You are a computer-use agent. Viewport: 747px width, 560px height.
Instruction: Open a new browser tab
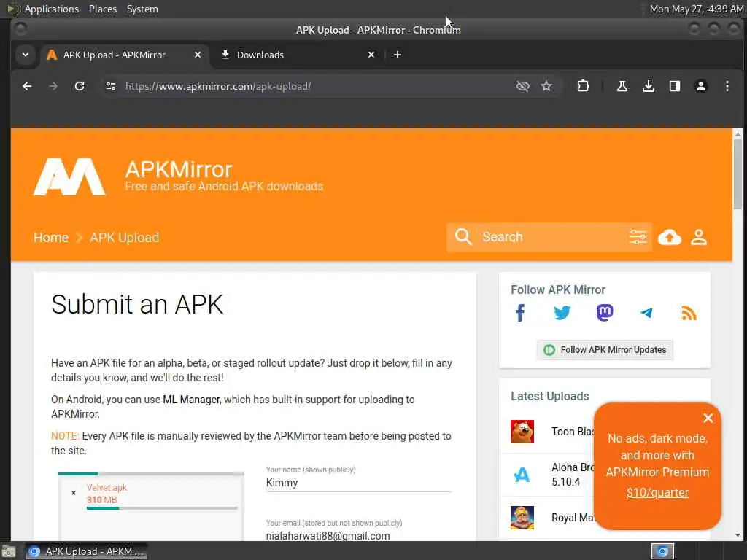click(398, 55)
